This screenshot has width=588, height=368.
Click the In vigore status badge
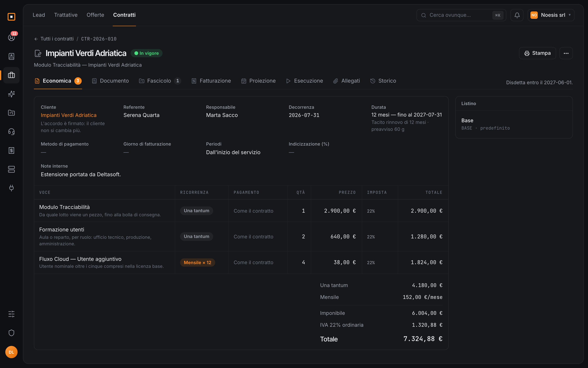click(x=147, y=53)
